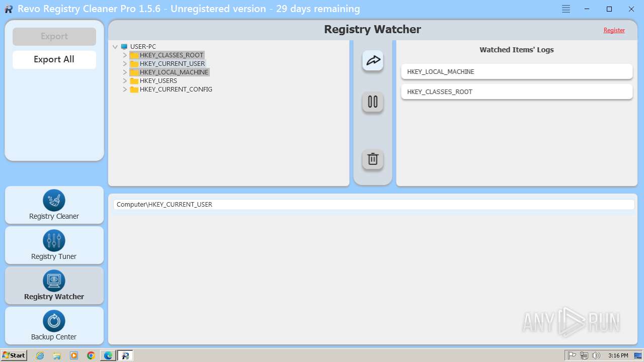The height and width of the screenshot is (362, 644).
Task: Click Revo Registry Cleaner taskbar button
Action: click(x=126, y=355)
